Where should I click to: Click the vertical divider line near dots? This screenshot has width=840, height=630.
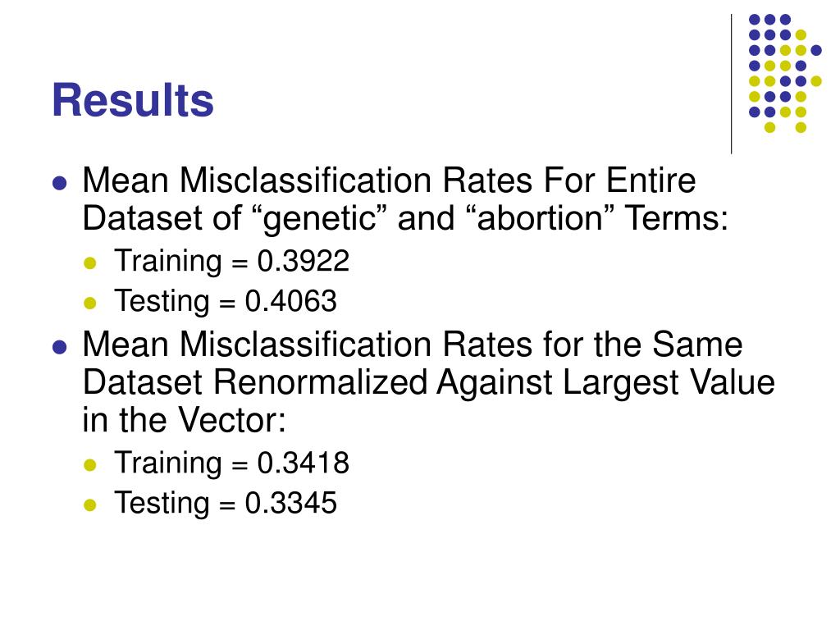click(731, 84)
